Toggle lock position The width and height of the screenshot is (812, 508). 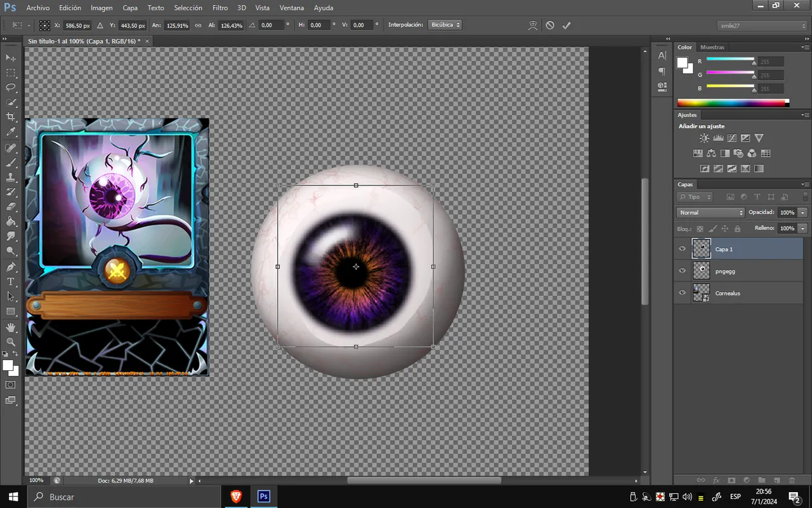[x=724, y=229]
